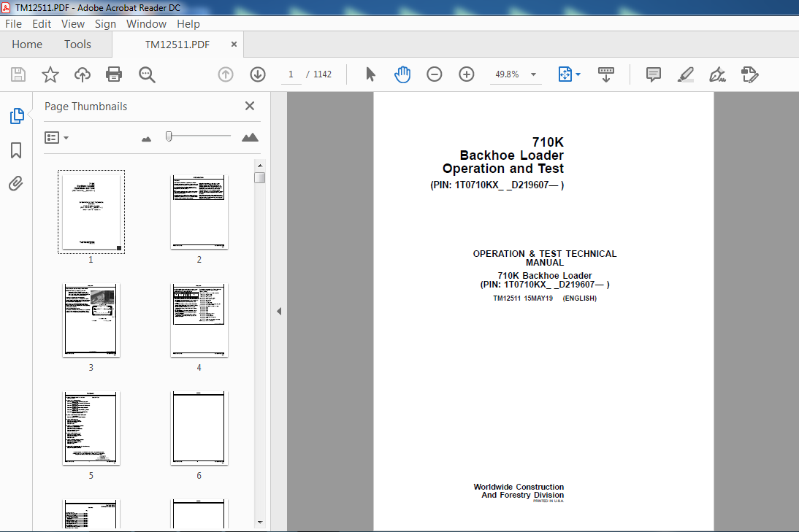The image size is (799, 532).
Task: Select page 6 thumbnail
Action: click(x=199, y=428)
